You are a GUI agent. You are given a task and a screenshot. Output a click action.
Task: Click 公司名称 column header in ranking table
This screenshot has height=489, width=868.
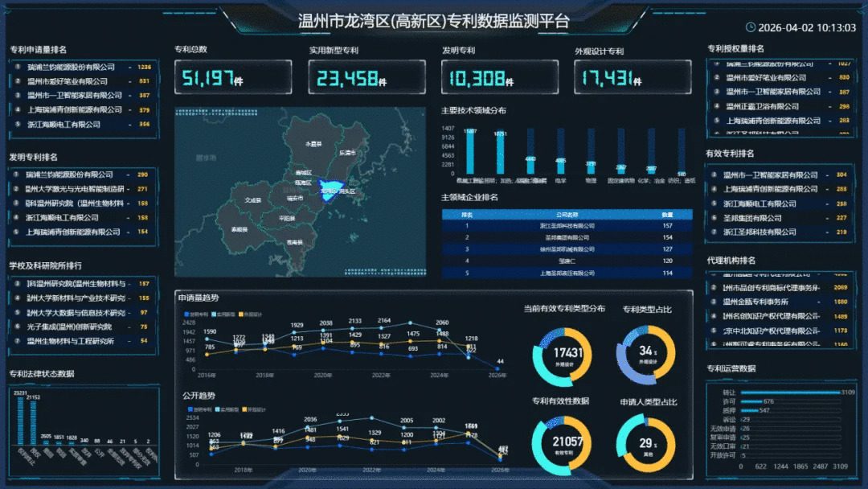pyautogui.click(x=567, y=215)
